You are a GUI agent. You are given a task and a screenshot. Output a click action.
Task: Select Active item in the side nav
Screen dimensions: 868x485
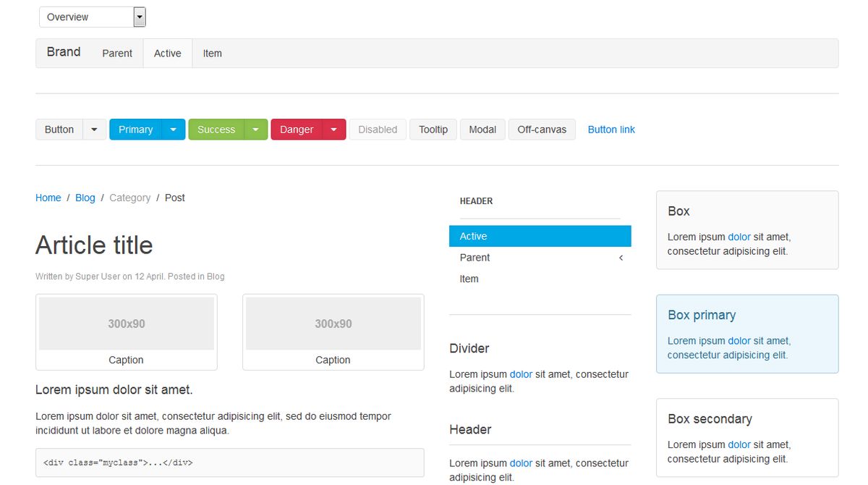click(540, 236)
